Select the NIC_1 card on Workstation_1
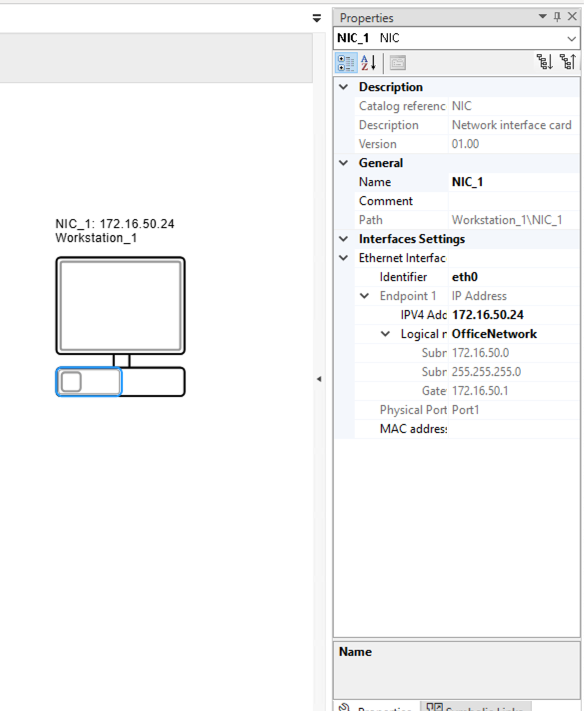Image resolution: width=584 pixels, height=711 pixels. click(x=89, y=382)
